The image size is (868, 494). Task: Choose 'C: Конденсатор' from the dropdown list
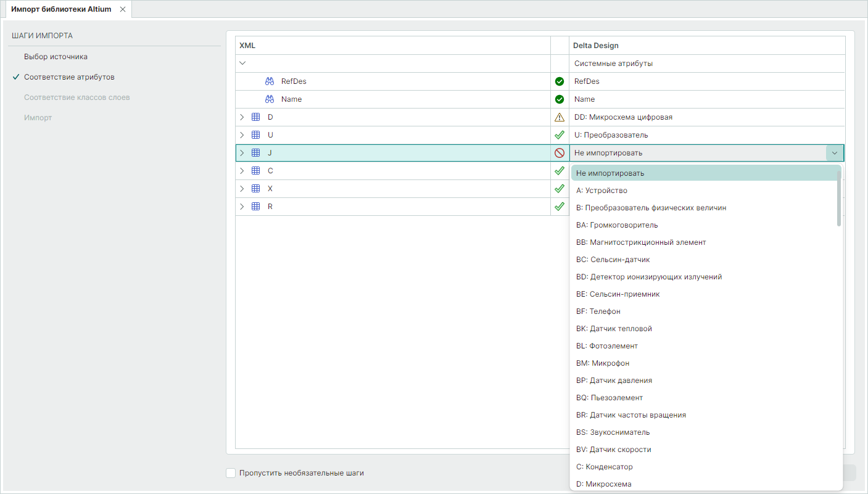(x=604, y=467)
